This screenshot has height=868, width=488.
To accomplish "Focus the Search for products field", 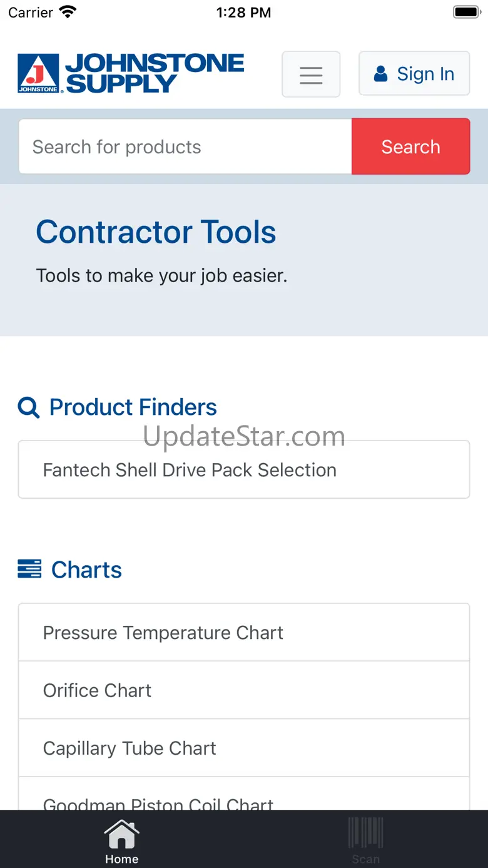I will [185, 147].
